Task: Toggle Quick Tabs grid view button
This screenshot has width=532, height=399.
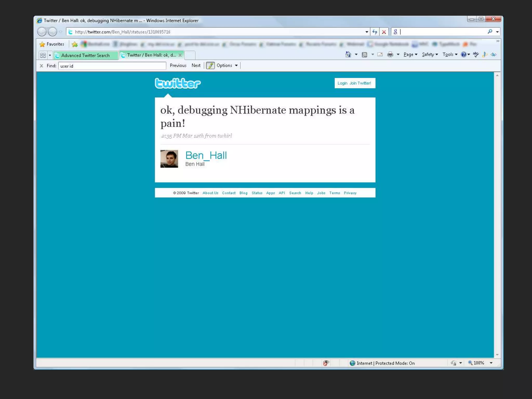Action: tap(43, 55)
